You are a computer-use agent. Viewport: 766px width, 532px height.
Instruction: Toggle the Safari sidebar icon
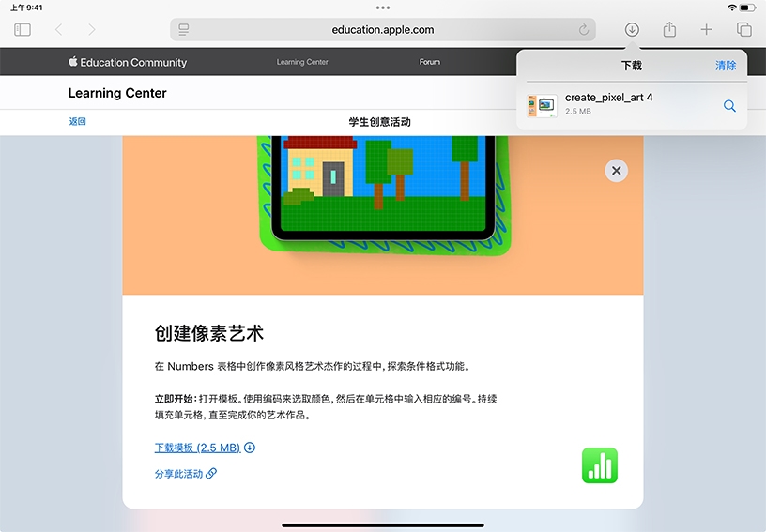(x=23, y=30)
